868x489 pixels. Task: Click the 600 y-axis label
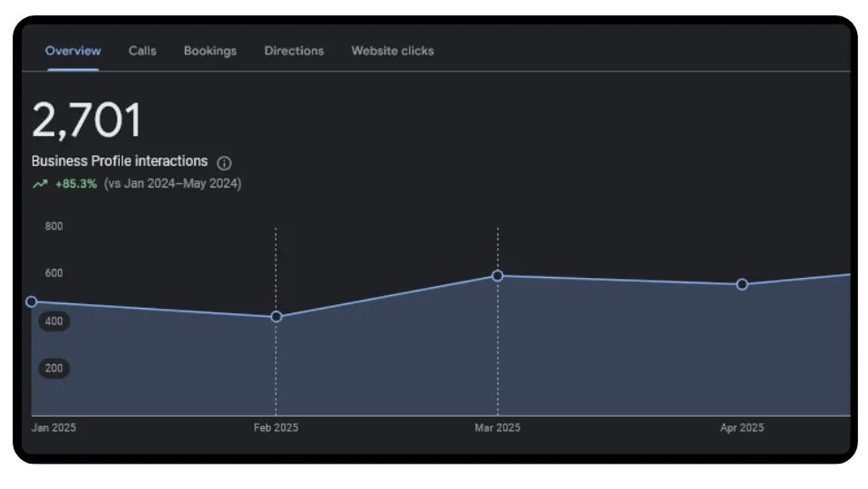[x=53, y=273]
